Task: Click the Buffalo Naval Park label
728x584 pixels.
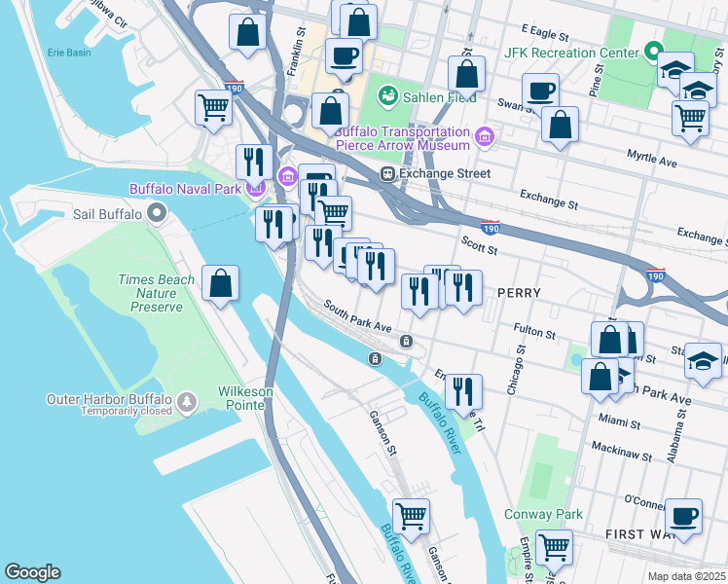Action: click(x=185, y=189)
